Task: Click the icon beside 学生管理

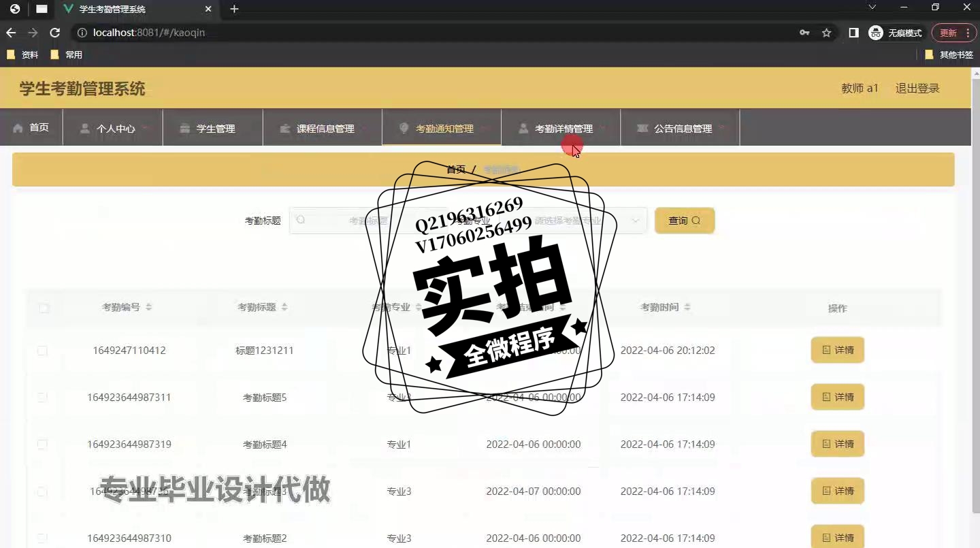Action: [184, 128]
